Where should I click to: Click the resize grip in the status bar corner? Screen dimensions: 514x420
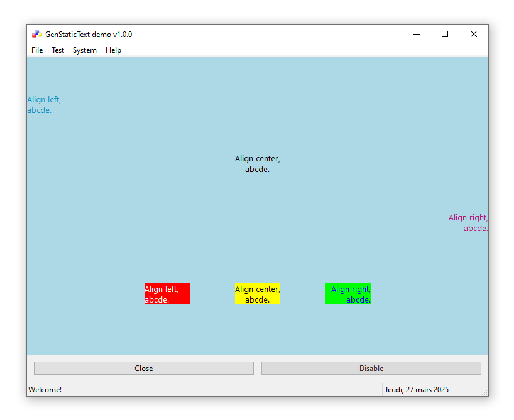tap(484, 392)
